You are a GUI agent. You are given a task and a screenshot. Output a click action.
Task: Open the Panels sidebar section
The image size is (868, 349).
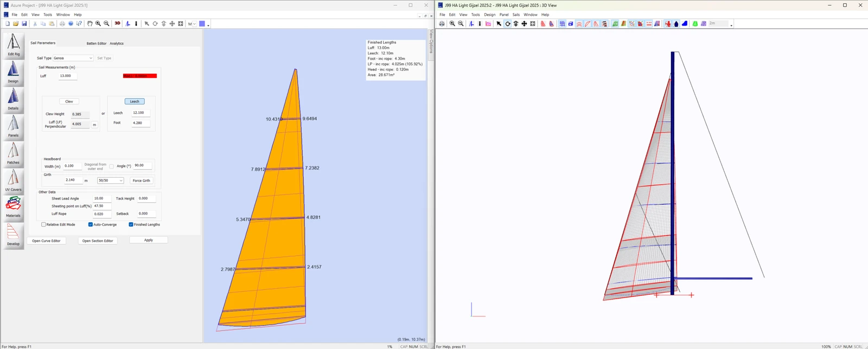(x=13, y=127)
